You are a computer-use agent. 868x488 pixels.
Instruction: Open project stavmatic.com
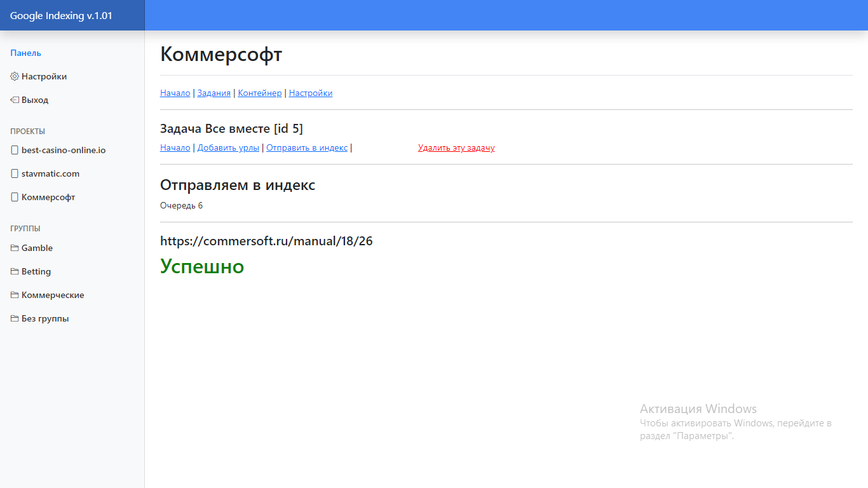click(50, 173)
